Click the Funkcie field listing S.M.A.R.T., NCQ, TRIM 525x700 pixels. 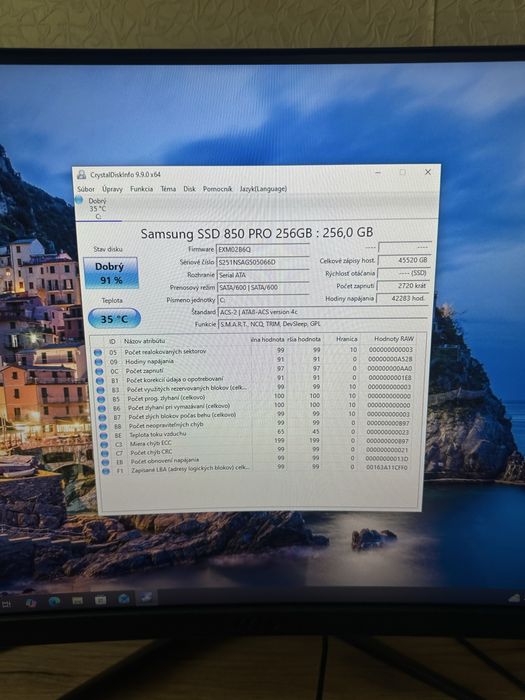323,324
